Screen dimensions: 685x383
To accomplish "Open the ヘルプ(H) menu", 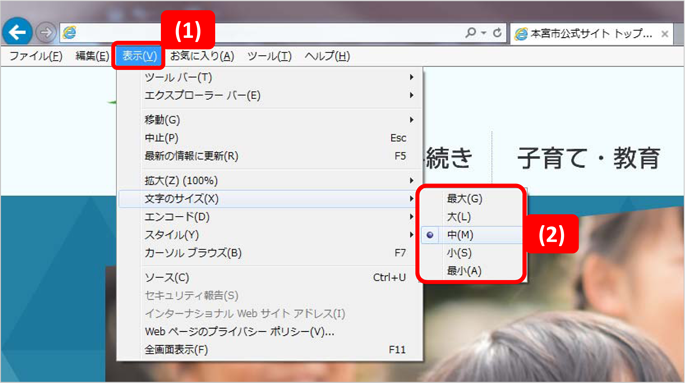I will point(327,56).
